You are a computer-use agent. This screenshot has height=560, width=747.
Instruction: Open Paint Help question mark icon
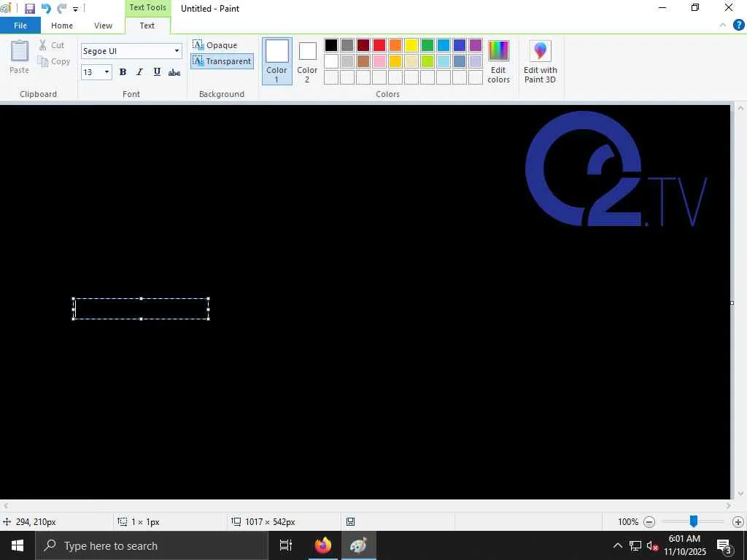click(x=738, y=26)
